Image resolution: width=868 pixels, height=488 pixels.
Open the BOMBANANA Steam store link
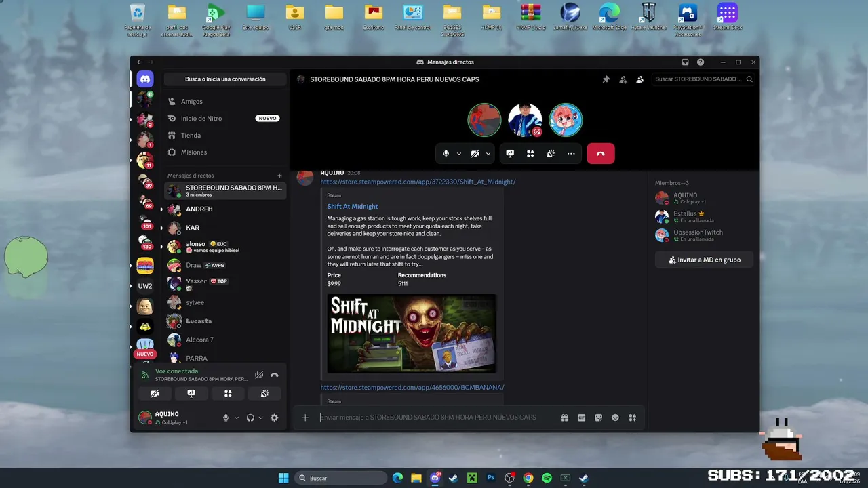click(x=412, y=388)
